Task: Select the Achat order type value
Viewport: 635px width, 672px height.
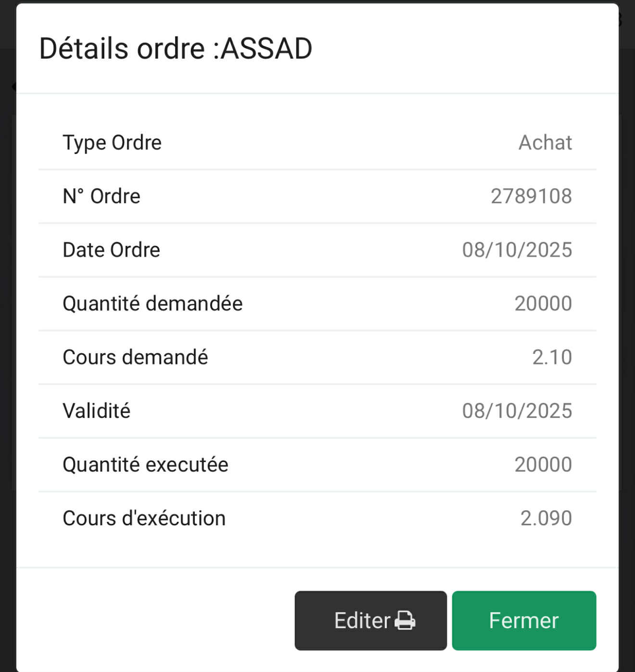Action: pos(545,142)
